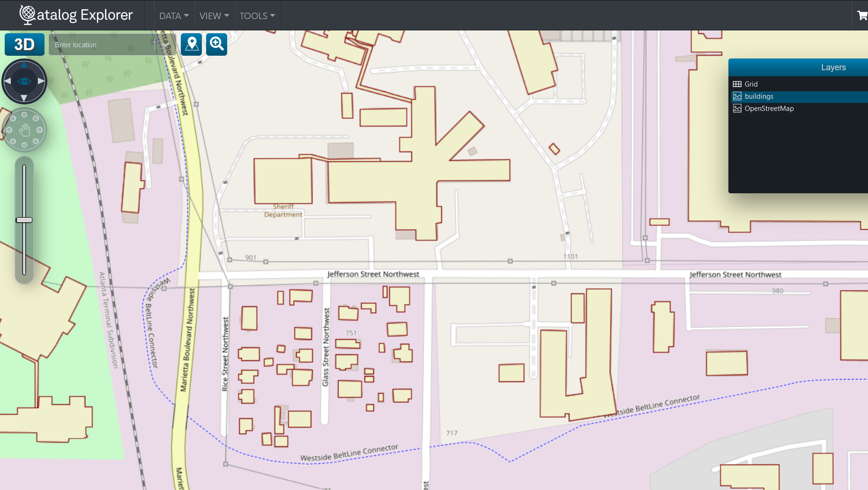Select the OpenStreetMap layer entry
This screenshot has width=868, height=490.
coord(769,109)
